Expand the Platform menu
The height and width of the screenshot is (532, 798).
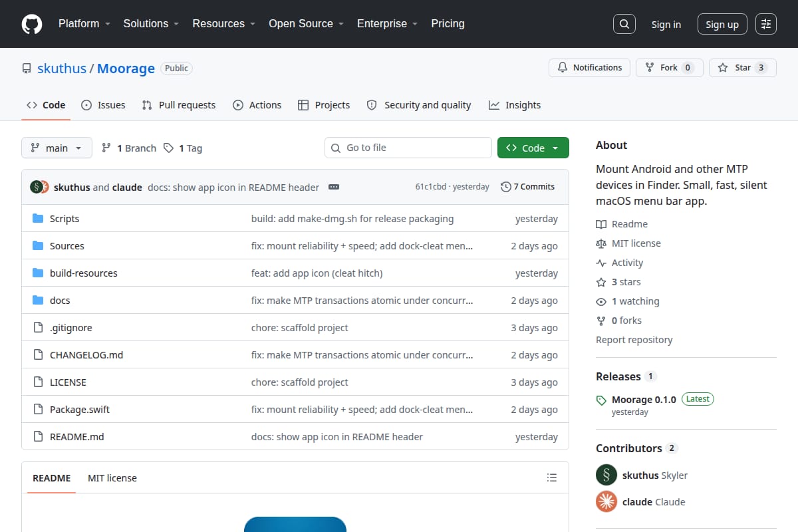pos(84,23)
